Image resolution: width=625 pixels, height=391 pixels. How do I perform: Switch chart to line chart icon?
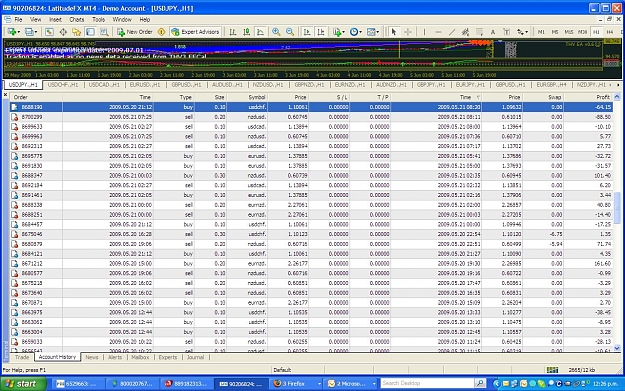[260, 32]
